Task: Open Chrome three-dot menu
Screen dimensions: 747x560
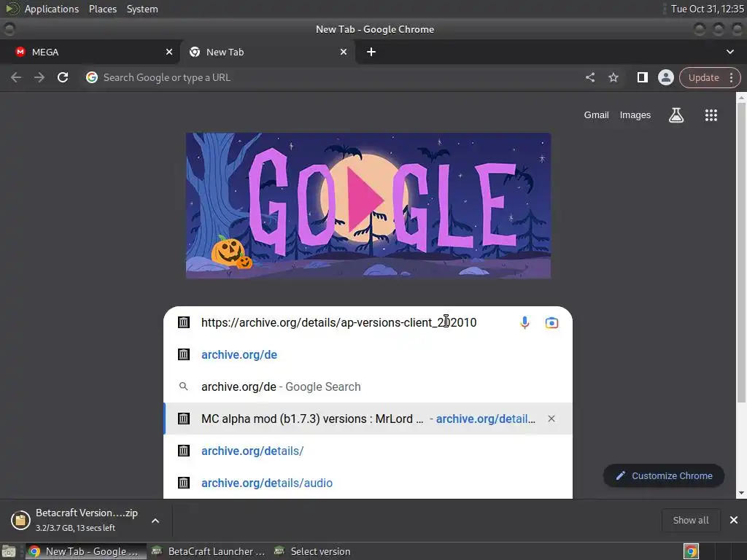Action: point(731,77)
